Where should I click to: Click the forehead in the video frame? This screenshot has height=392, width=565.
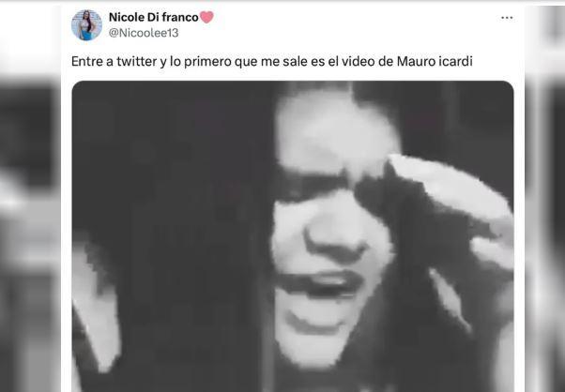pyautogui.click(x=333, y=129)
